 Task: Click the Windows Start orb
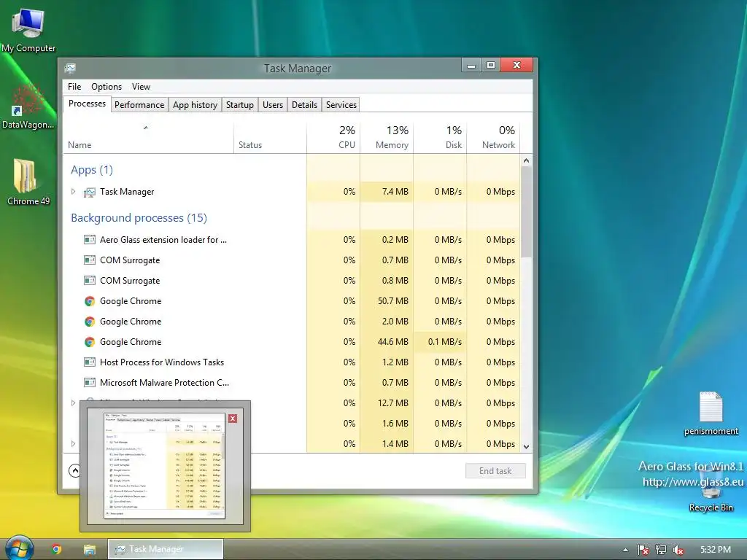point(20,548)
